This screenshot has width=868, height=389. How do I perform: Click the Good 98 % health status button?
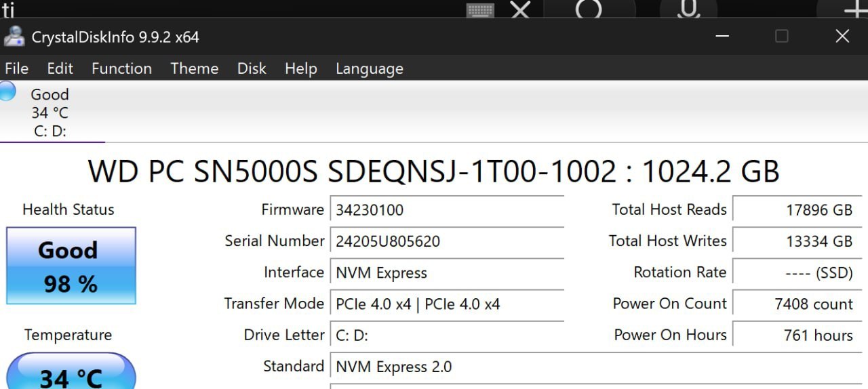tap(71, 266)
